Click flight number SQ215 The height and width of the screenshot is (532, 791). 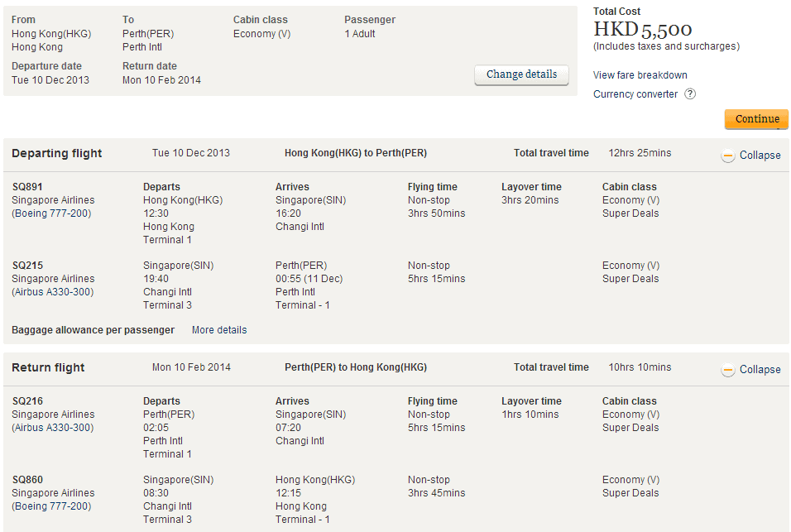point(27,266)
